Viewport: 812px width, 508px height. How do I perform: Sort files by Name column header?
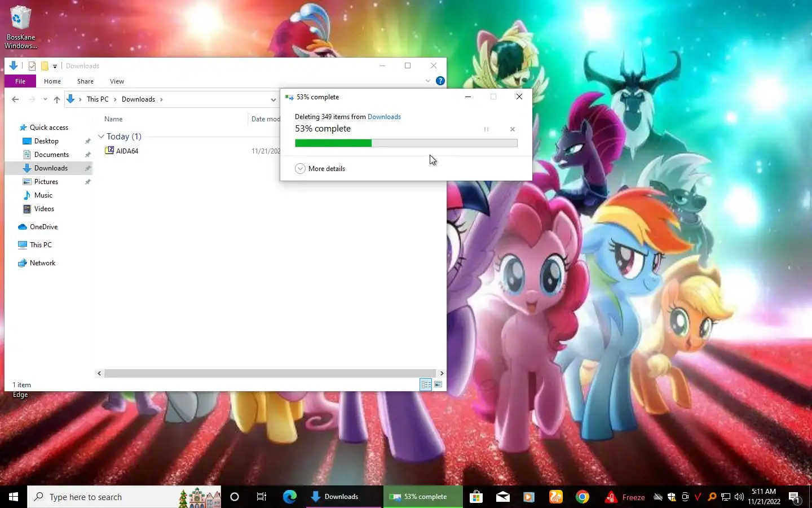tap(113, 119)
